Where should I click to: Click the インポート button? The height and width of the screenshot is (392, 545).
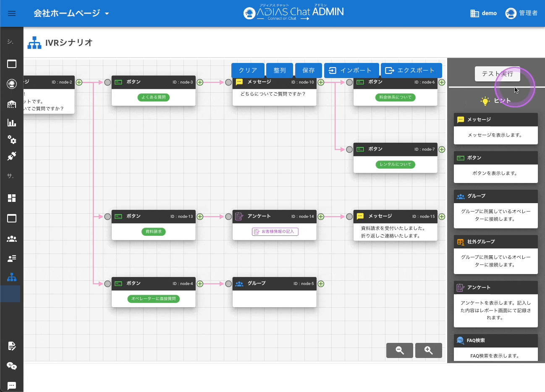click(x=351, y=71)
